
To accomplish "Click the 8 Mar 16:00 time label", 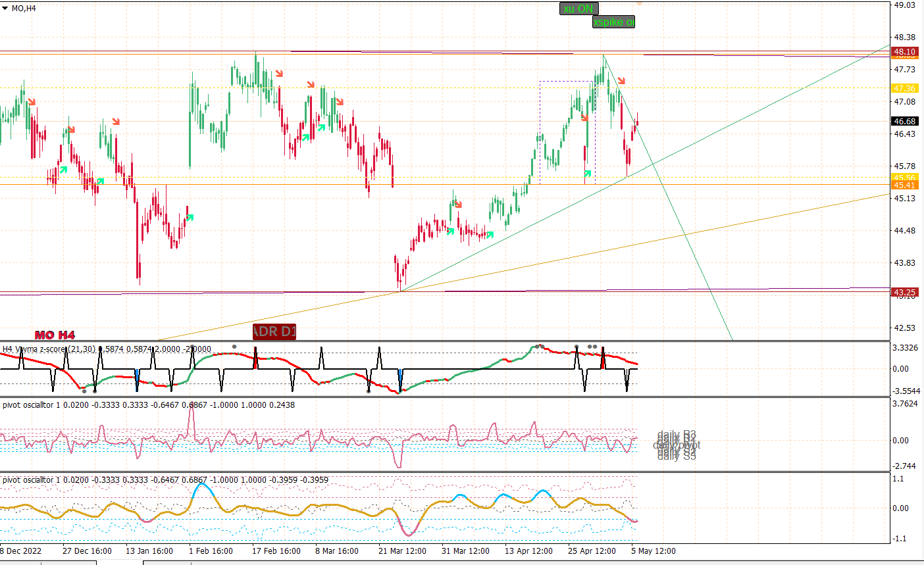I will pyautogui.click(x=337, y=551).
